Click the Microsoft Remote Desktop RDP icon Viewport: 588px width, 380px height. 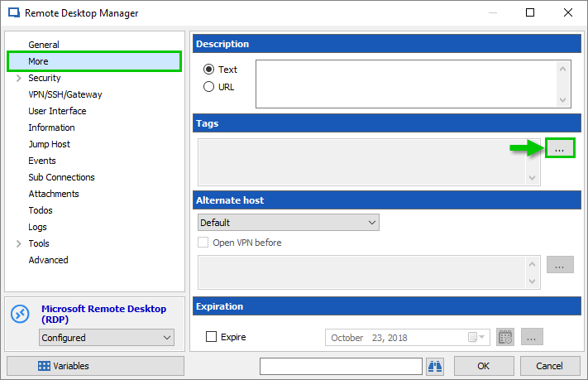(20, 315)
